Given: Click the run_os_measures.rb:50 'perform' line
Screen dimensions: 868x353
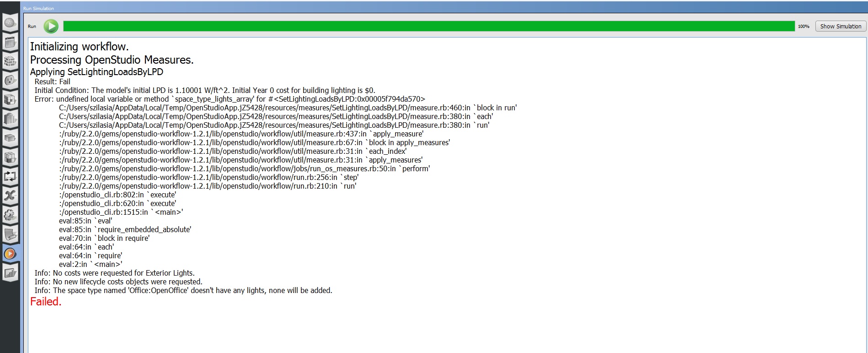Looking at the screenshot, I should pyautogui.click(x=244, y=168).
